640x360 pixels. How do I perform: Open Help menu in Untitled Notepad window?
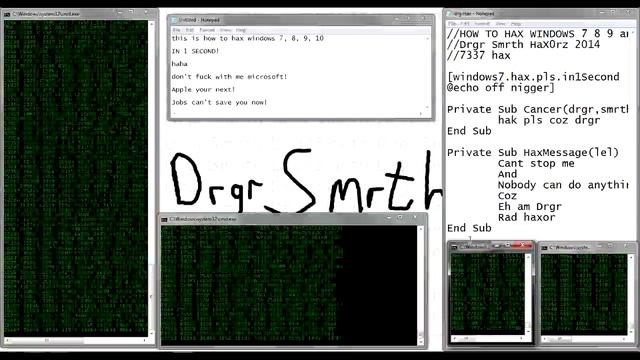click(241, 30)
